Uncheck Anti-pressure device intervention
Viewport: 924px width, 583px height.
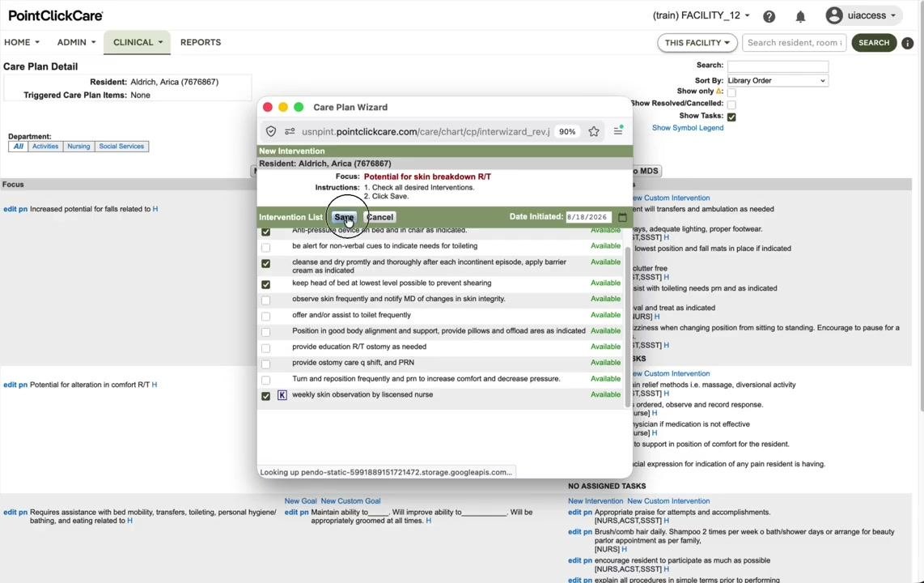265,232
